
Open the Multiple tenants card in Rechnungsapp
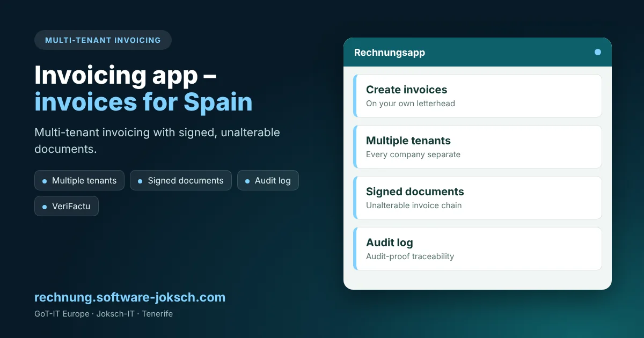pos(478,146)
